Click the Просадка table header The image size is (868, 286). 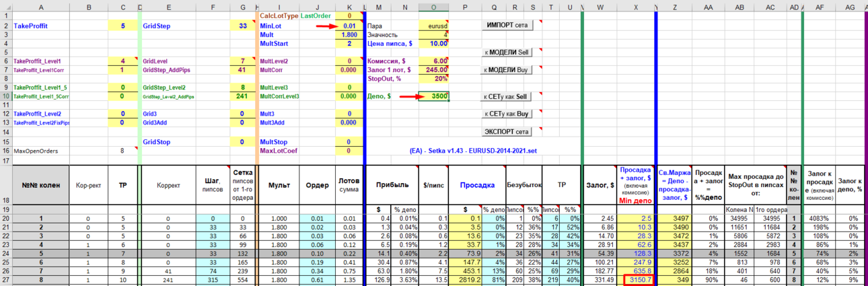[477, 184]
